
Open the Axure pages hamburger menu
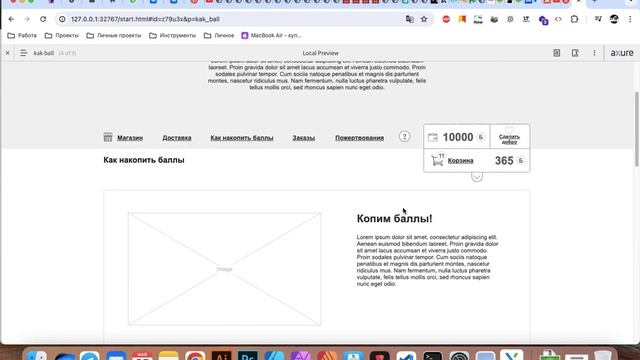click(x=24, y=53)
